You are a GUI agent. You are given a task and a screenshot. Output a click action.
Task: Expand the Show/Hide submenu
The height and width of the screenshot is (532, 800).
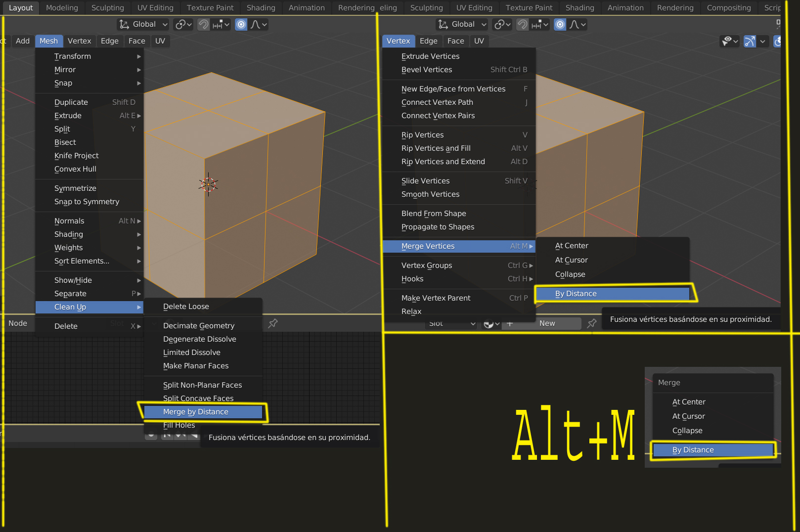[89, 280]
